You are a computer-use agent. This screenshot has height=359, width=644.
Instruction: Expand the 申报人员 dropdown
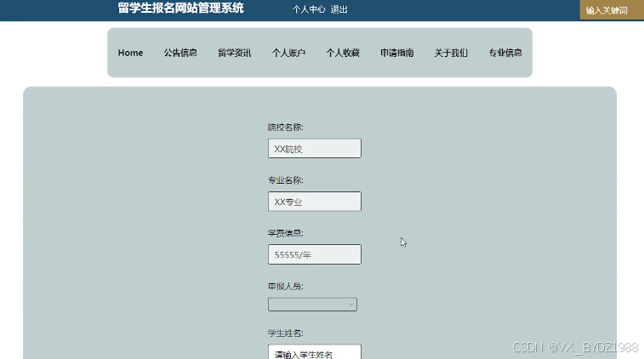coord(312,305)
